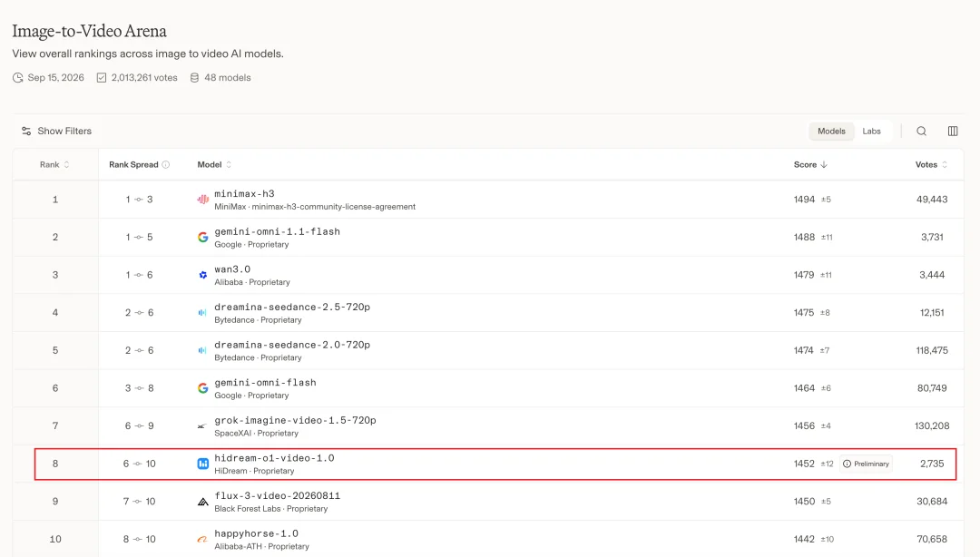Click the SpaceXAI logo beside grok-imagine-video
Image resolution: width=980 pixels, height=557 pixels.
tap(201, 426)
